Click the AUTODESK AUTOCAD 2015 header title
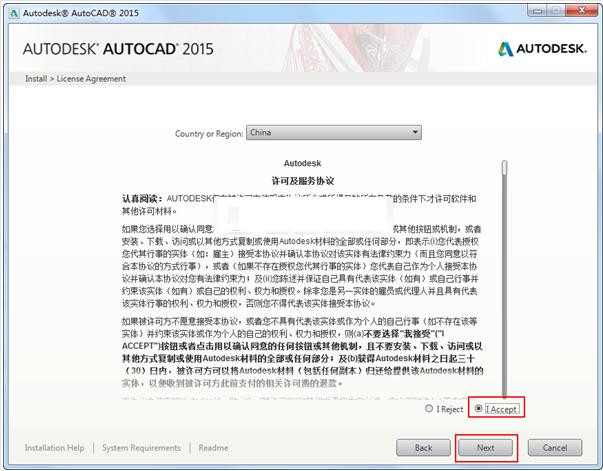 (x=118, y=49)
